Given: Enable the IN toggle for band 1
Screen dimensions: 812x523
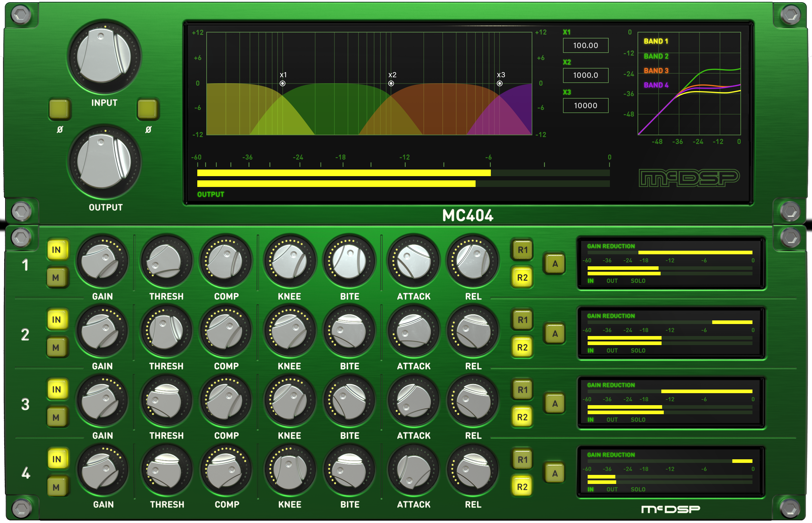Looking at the screenshot, I should [57, 249].
